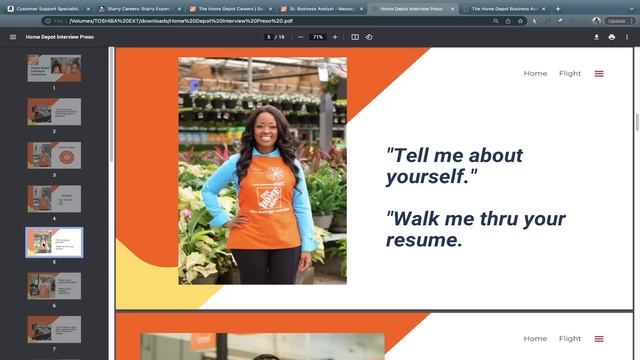
Task: Click the dark extension icon next to bookmark star
Action: click(534, 21)
